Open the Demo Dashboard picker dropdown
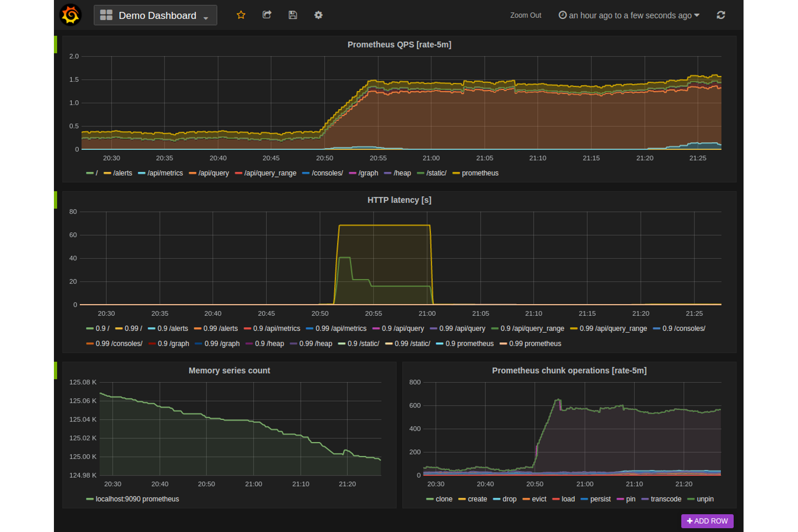Viewport: 798px width, 532px height. pos(155,15)
